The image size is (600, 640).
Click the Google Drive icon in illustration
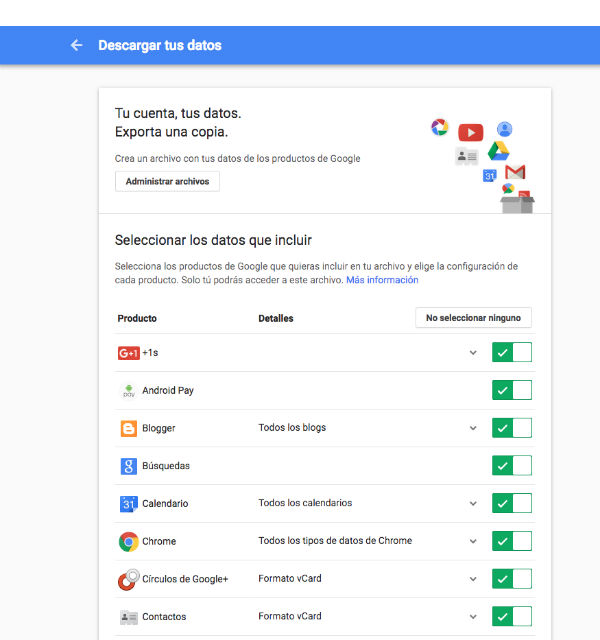pos(498,151)
